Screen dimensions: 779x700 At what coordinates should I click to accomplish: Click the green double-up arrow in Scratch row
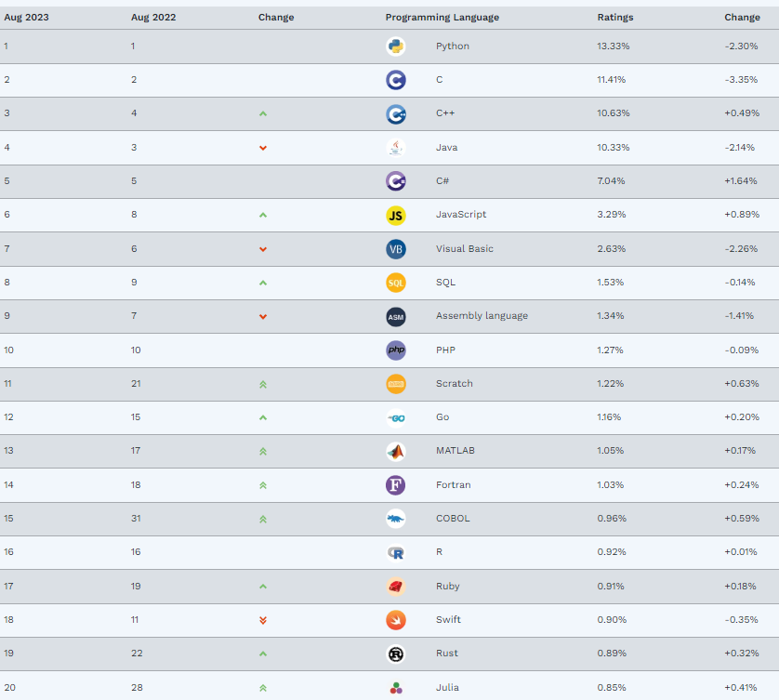click(x=263, y=384)
